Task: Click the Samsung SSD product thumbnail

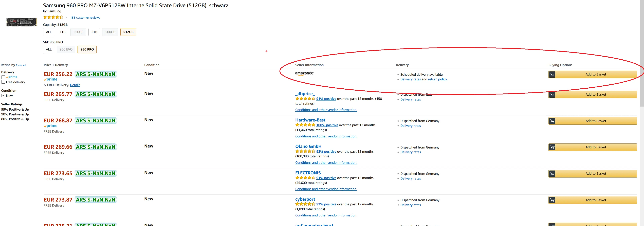Action: [22, 22]
